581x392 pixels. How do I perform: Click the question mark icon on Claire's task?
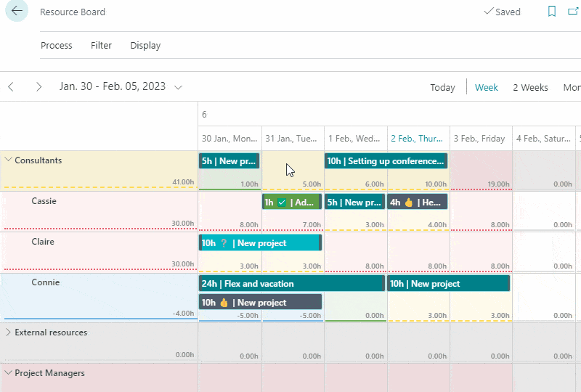(x=224, y=243)
